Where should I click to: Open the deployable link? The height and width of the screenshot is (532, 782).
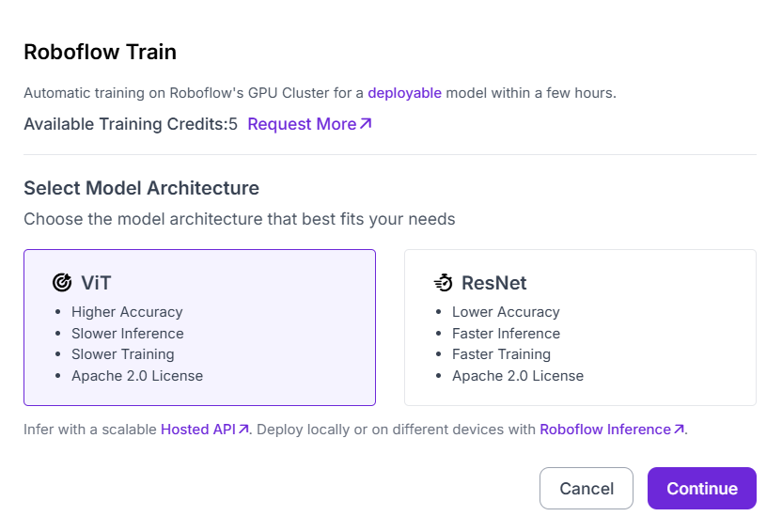coord(404,93)
